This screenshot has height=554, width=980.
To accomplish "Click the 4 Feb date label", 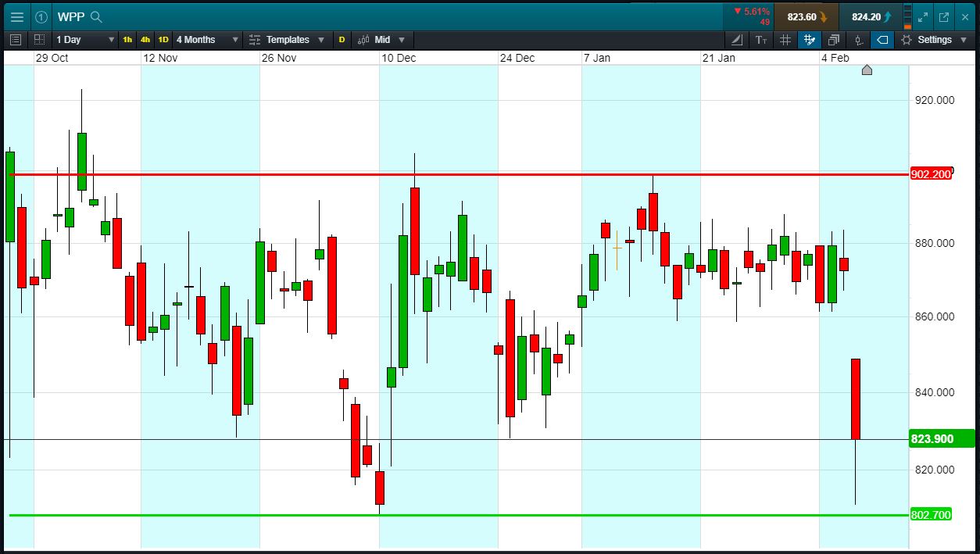I will [835, 58].
